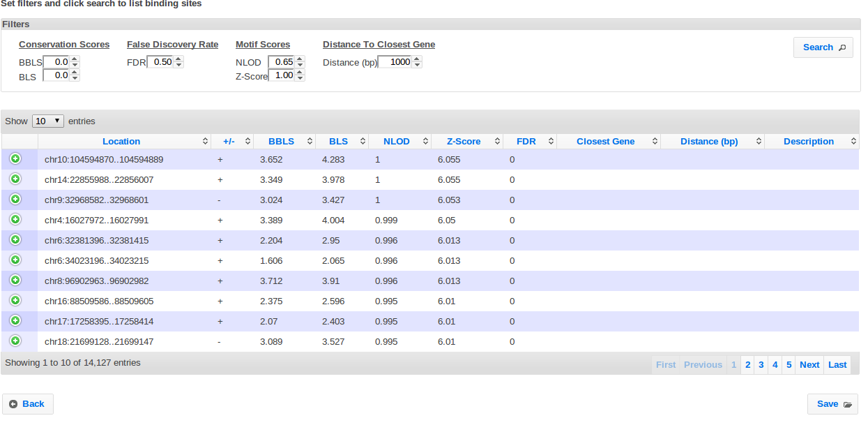Viewport: 868px width, 425px height.
Task: Click into the FDR value field
Action: (x=160, y=62)
